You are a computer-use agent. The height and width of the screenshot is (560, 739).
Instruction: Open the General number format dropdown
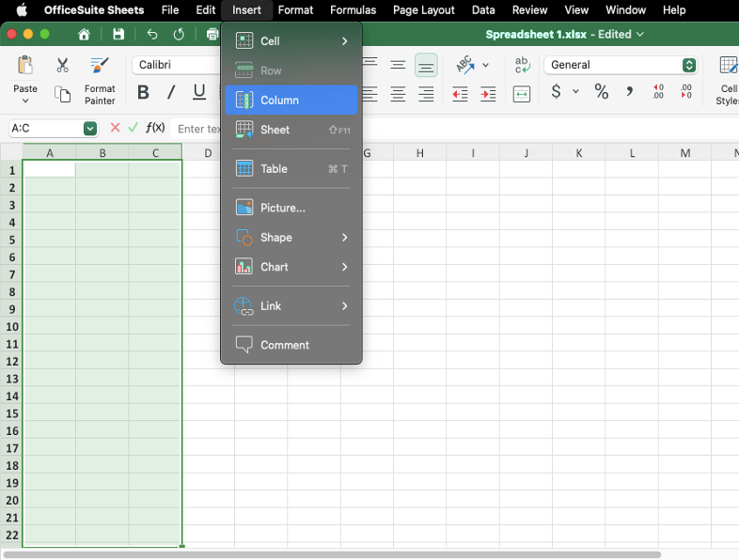[x=689, y=65]
